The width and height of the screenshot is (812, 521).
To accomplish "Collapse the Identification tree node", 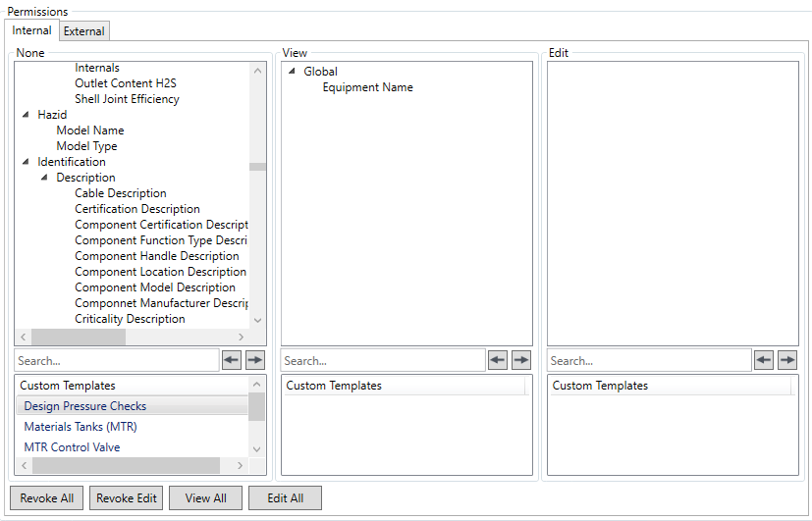I will tap(27, 162).
